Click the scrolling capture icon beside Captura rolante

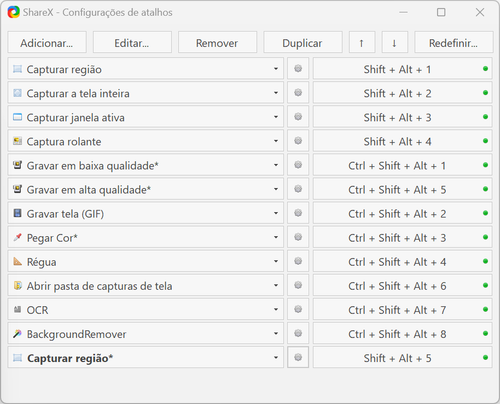click(x=17, y=141)
